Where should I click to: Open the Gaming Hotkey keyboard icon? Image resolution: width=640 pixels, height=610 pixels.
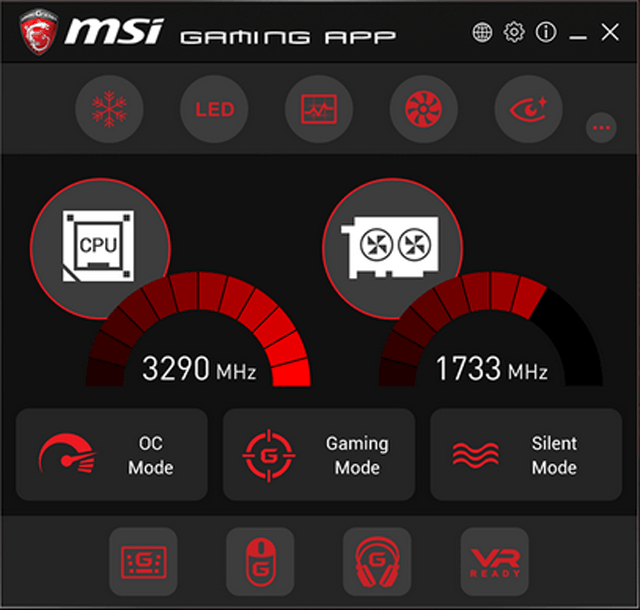pos(143,562)
